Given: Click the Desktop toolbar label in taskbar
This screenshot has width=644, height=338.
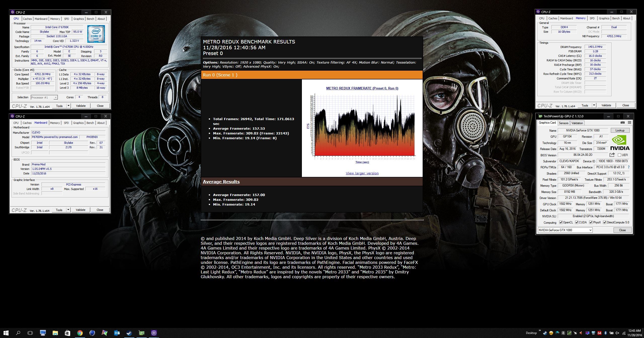Looking at the screenshot, I should point(531,333).
